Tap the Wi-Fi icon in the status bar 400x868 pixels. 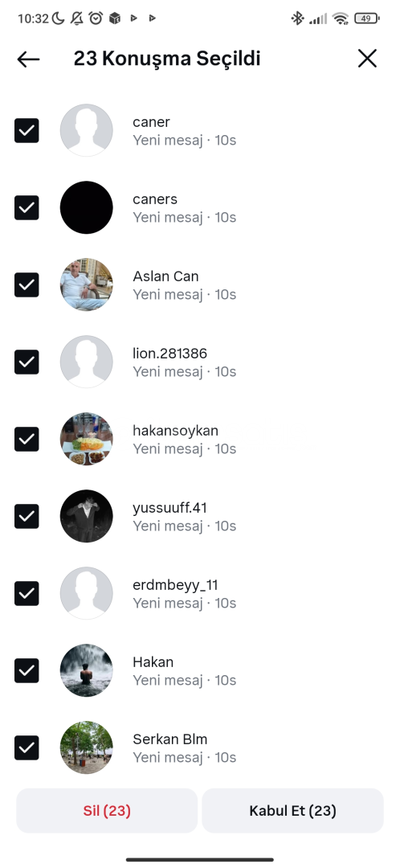pyautogui.click(x=341, y=18)
